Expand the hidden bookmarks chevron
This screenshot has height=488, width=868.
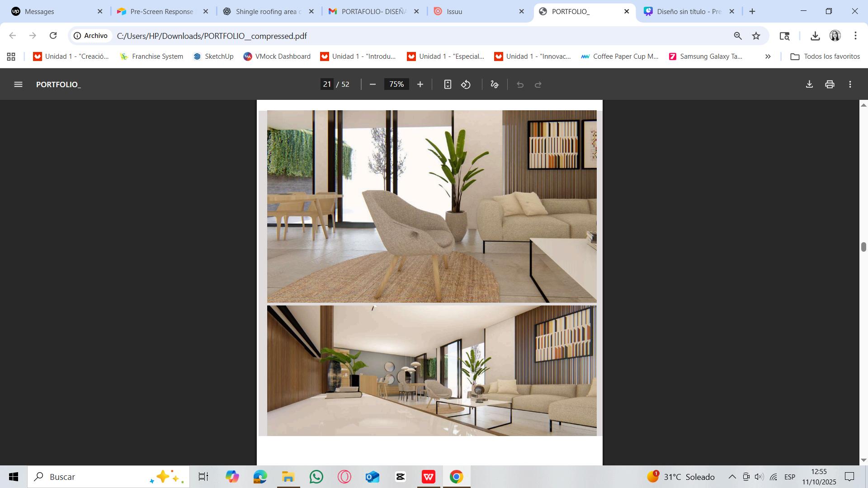point(768,57)
